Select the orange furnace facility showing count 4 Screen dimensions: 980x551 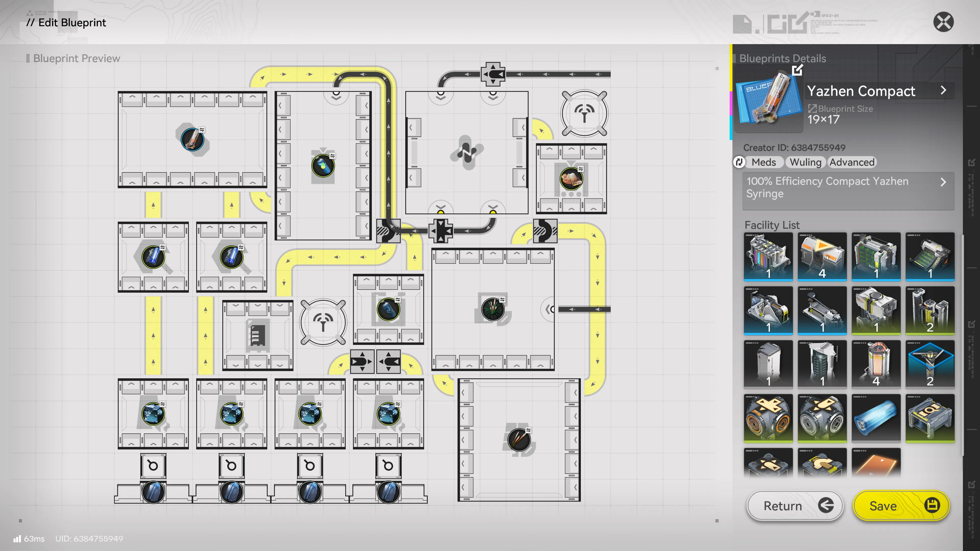click(876, 363)
